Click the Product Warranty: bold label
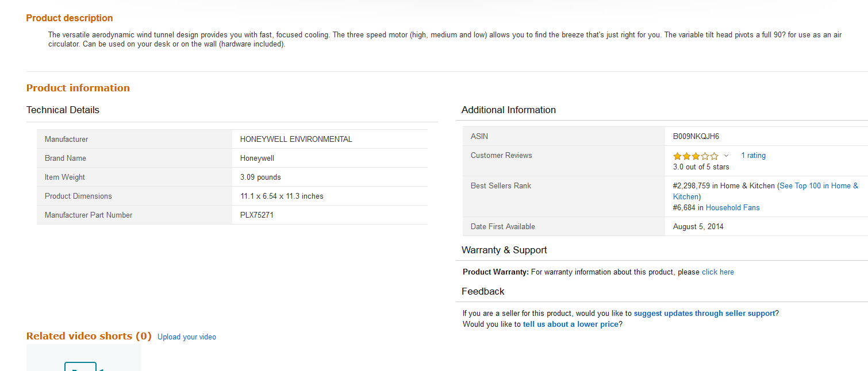The height and width of the screenshot is (371, 868). 496,272
